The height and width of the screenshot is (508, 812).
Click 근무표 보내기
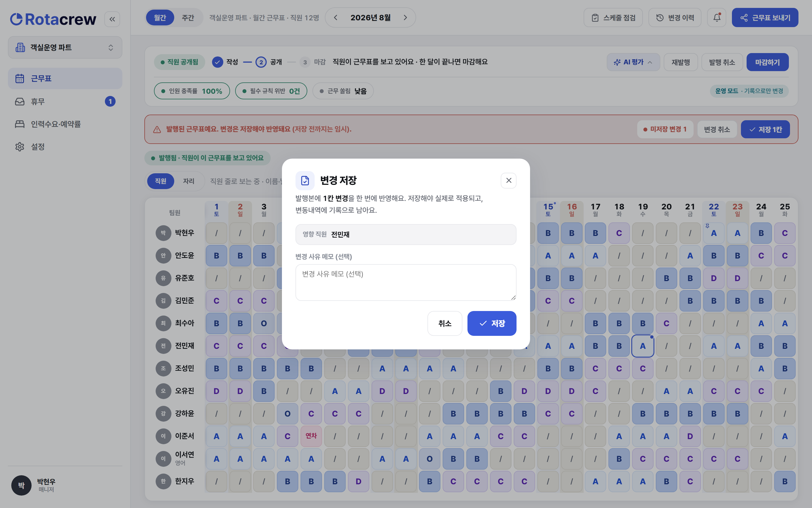click(x=765, y=17)
